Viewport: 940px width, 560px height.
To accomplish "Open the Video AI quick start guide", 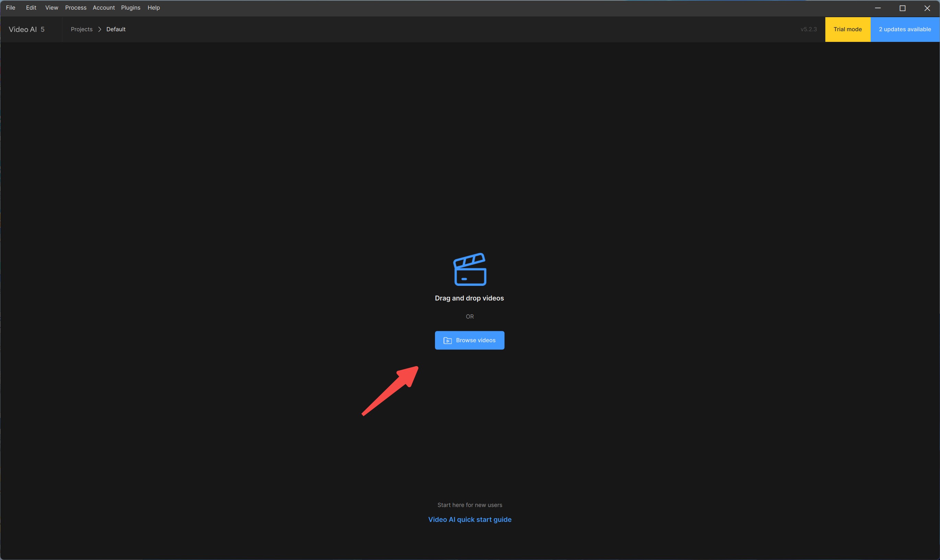I will (x=470, y=520).
